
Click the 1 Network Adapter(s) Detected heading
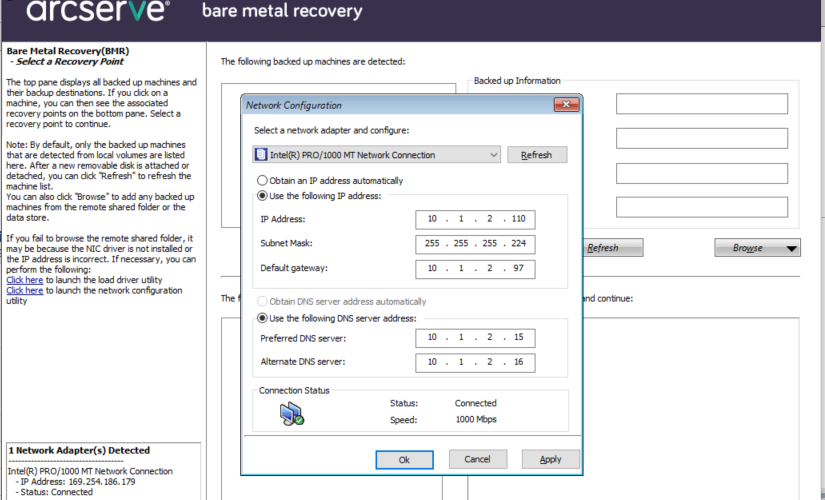coord(79,451)
